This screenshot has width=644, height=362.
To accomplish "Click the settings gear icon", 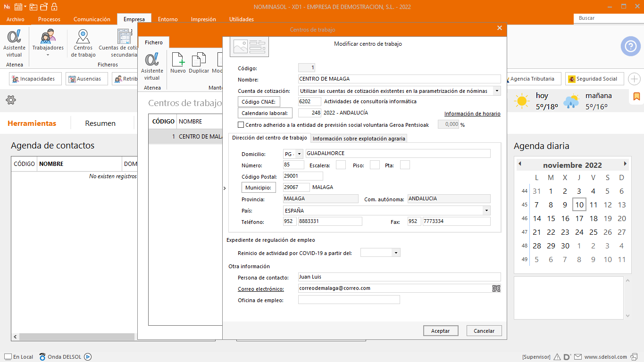I will [x=11, y=100].
